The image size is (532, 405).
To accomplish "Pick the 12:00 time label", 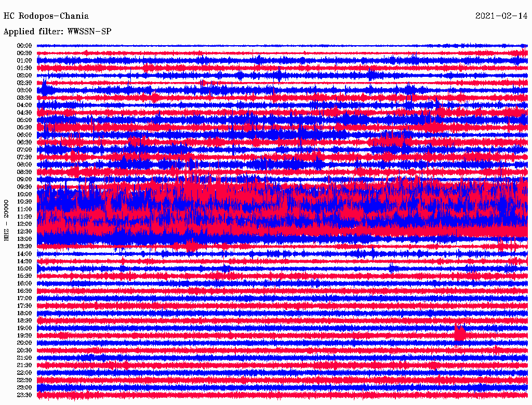I will click(24, 224).
